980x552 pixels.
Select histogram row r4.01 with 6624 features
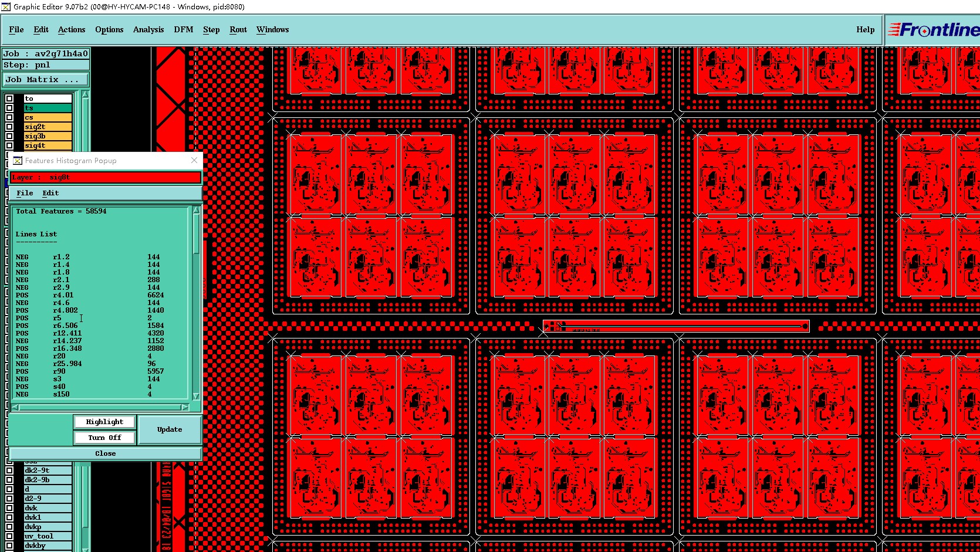pos(90,295)
